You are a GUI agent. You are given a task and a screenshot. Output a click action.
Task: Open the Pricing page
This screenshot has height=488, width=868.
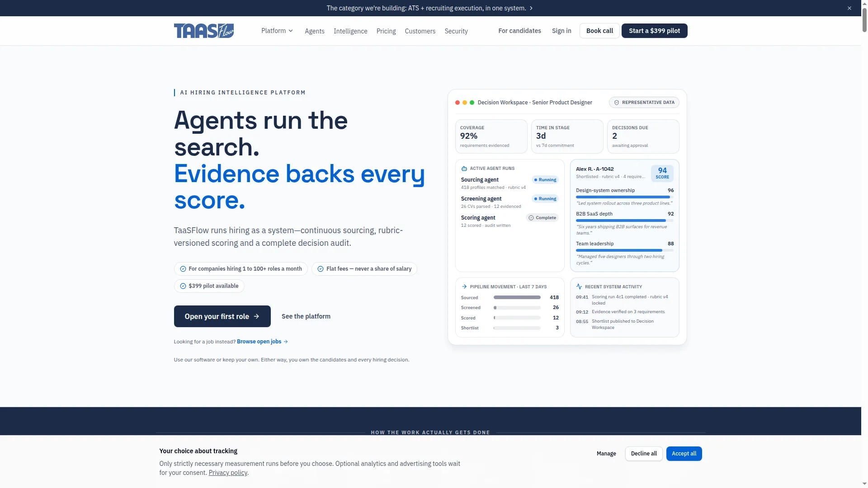click(x=386, y=31)
